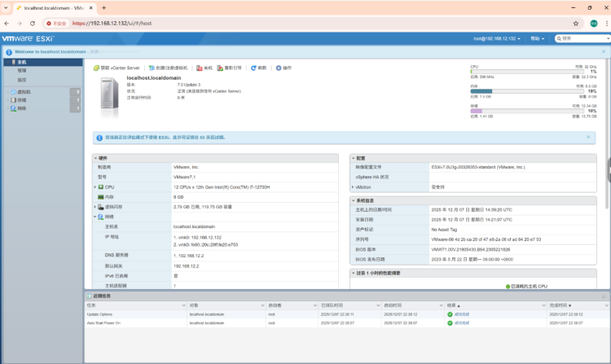Open the Target column dropdown arrow
This screenshot has height=364, width=611.
pyautogui.click(x=262, y=305)
